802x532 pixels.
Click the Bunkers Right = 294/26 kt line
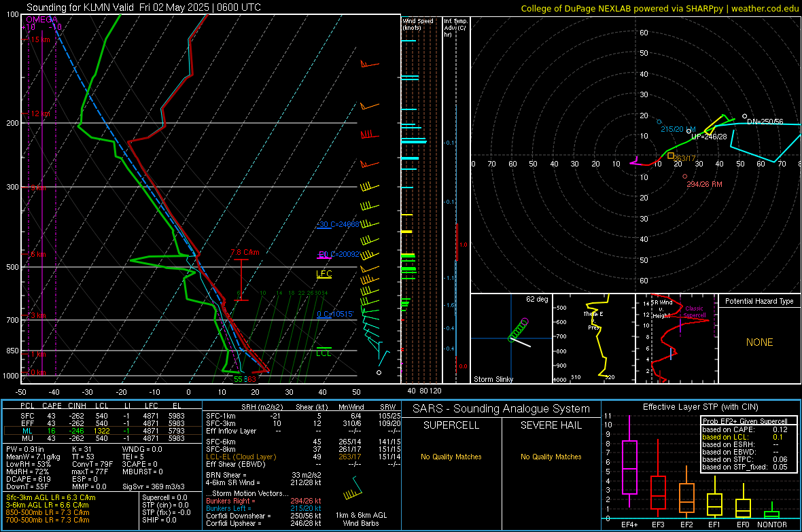click(x=264, y=501)
